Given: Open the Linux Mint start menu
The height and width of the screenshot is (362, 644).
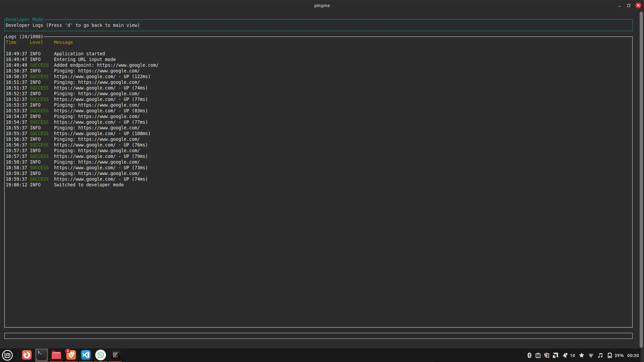Looking at the screenshot, I should [7, 355].
